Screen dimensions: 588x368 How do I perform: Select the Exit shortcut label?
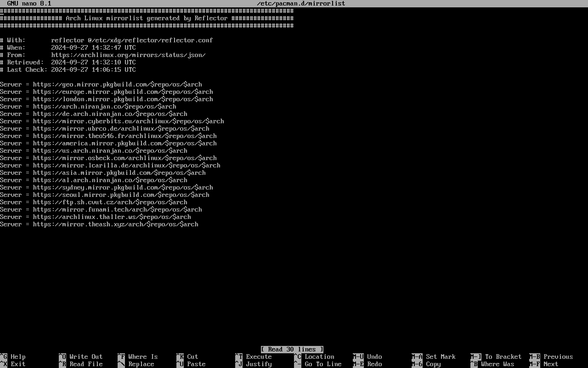click(x=18, y=364)
